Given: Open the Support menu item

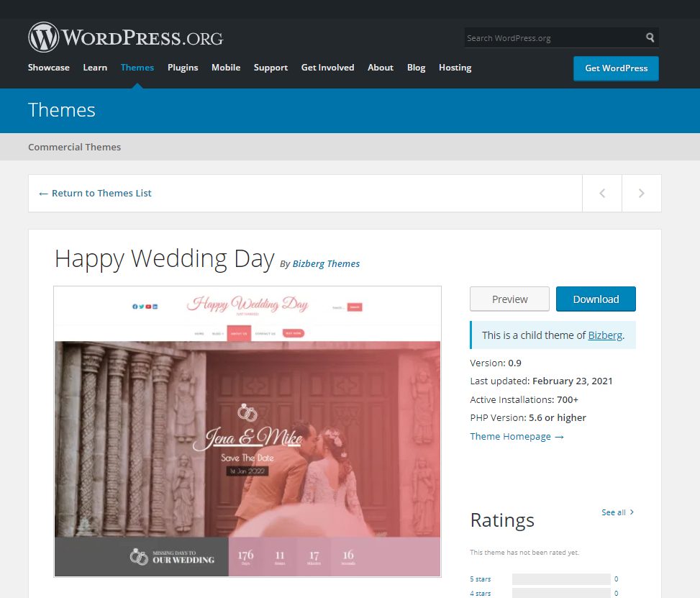Looking at the screenshot, I should (x=271, y=68).
